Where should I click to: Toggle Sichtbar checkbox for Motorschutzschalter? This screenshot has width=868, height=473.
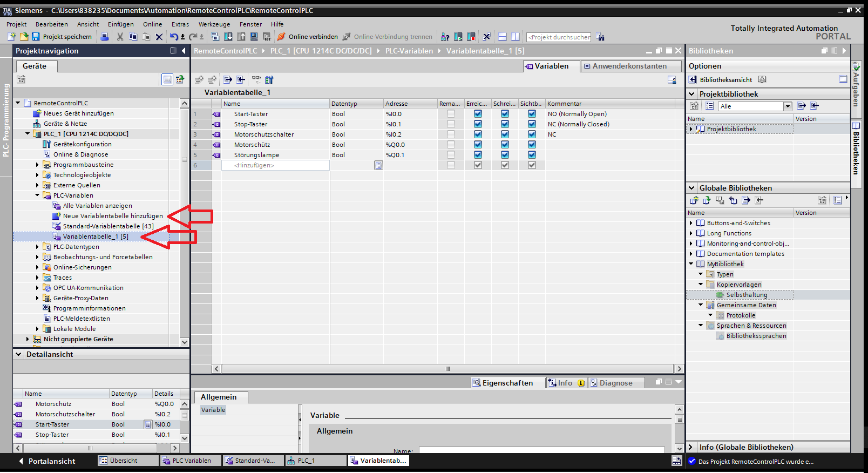click(x=532, y=134)
